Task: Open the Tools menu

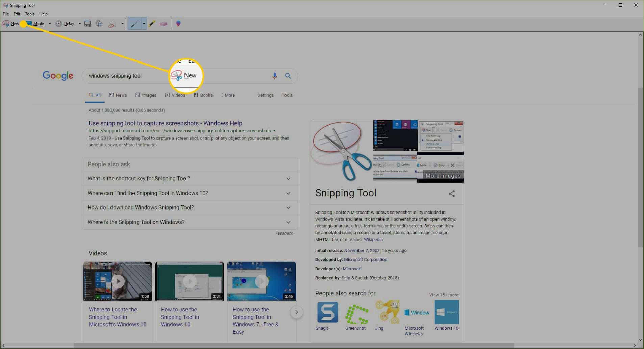Action: 30,14
